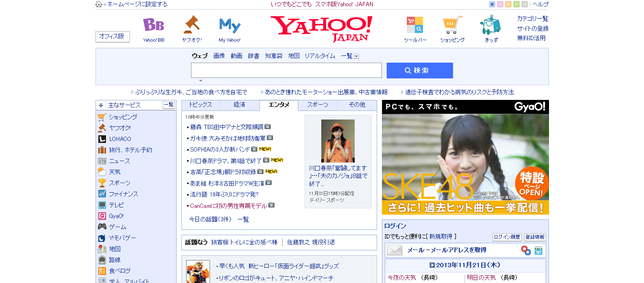Click the Y!モバゲー sidebar icon

pos(102,238)
